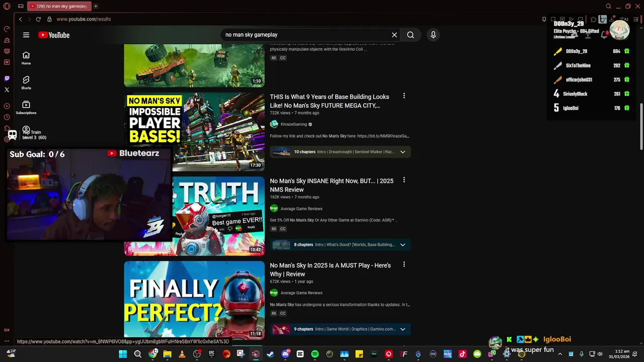The height and width of the screenshot is (362, 644).
Task: Open options for 'INSANE Right Now' video
Action: 404,180
